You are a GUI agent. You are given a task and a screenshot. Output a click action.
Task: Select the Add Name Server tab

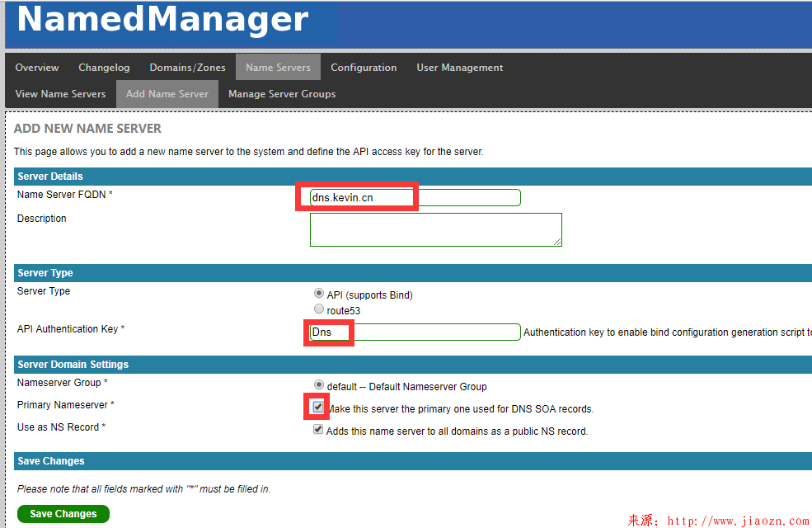(167, 94)
